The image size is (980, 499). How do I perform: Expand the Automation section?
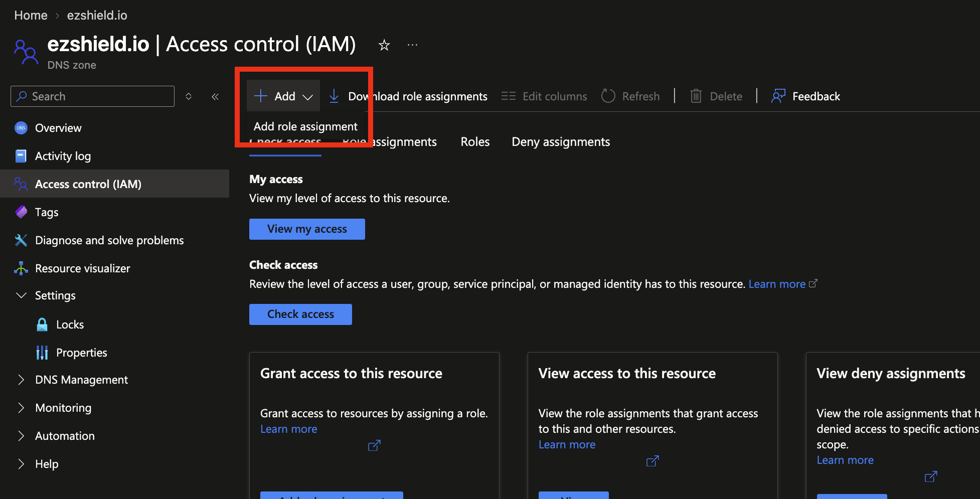click(x=21, y=436)
